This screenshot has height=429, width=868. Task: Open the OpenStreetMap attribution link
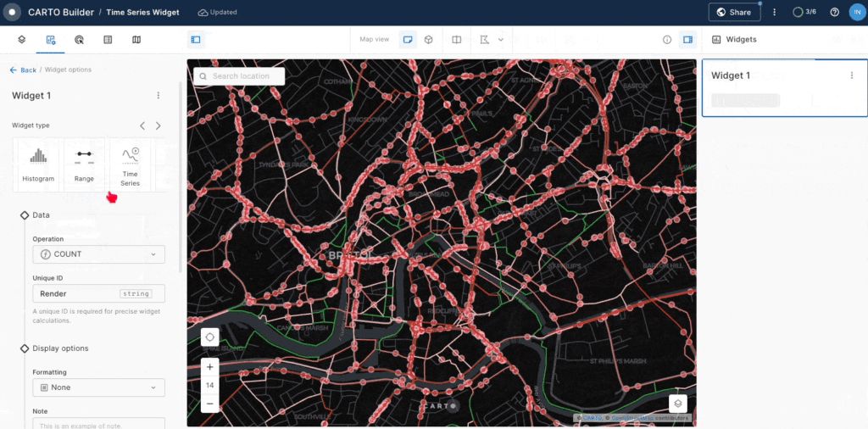[x=632, y=419]
